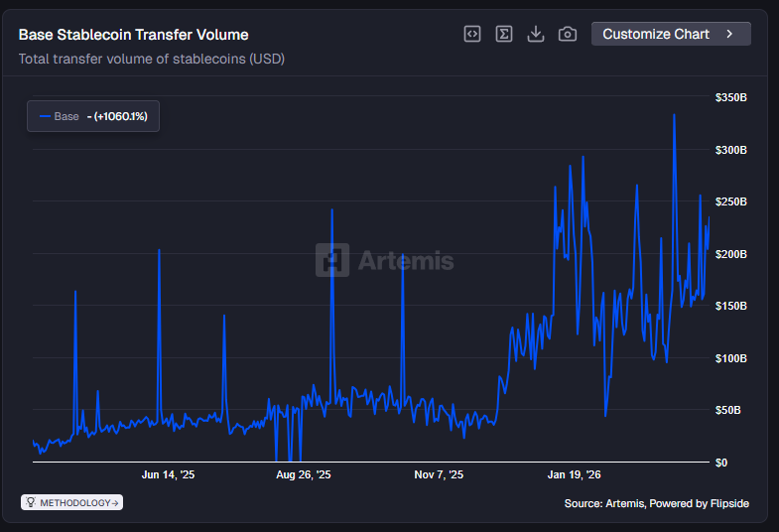Click the Nov 7, '25 date label

point(439,474)
